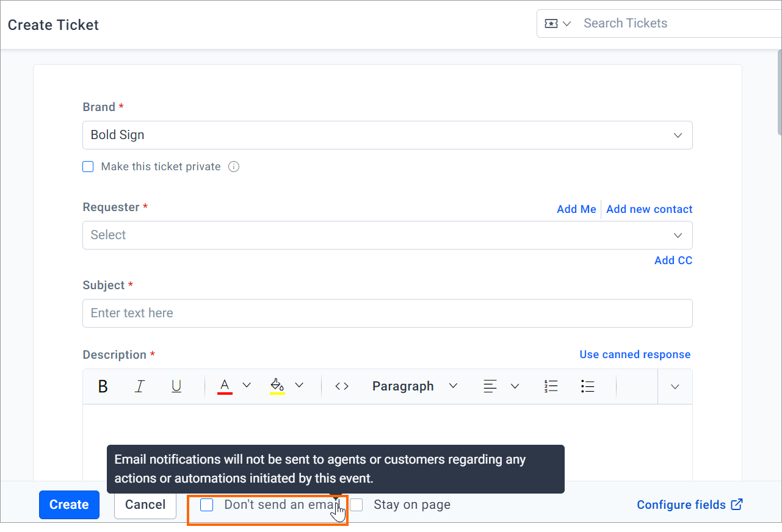Toggle underline formatting in editor
The height and width of the screenshot is (532, 782).
176,386
